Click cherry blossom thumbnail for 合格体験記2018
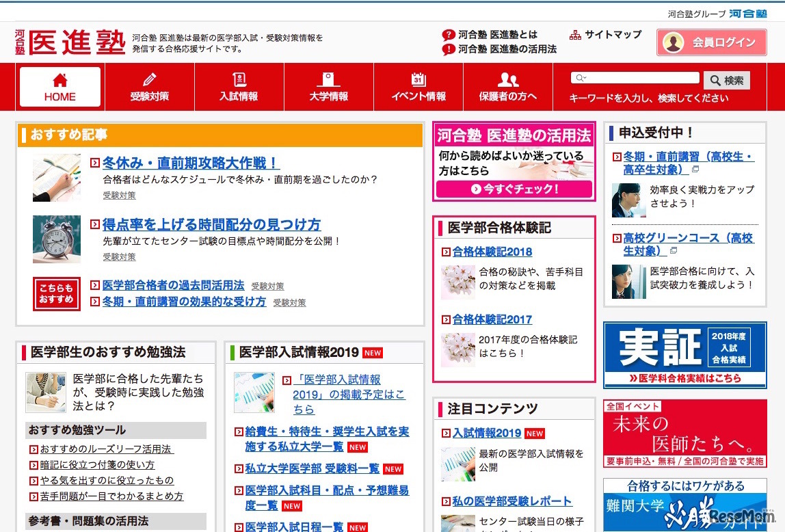Image resolution: width=785 pixels, height=532 pixels. tap(458, 282)
